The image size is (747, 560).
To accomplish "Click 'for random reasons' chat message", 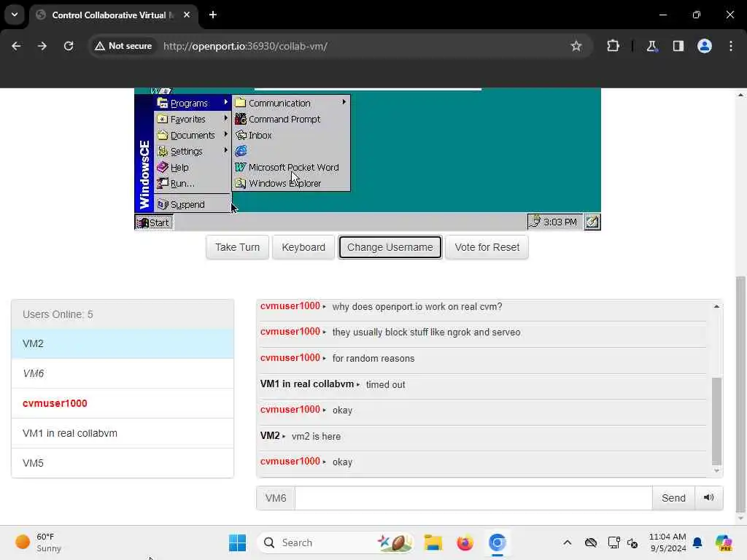I will click(373, 358).
